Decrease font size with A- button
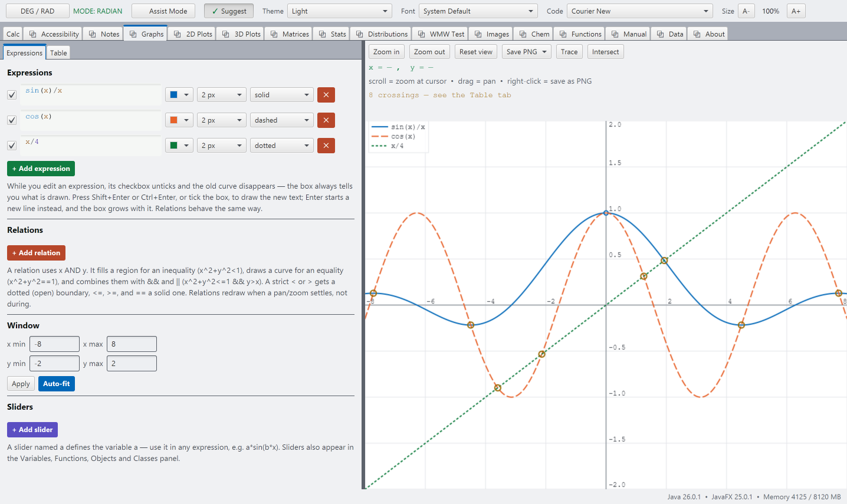Image resolution: width=847 pixels, height=504 pixels. point(746,11)
